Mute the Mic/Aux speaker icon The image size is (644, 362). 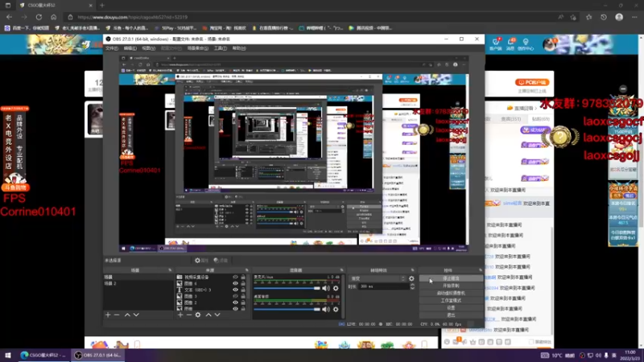click(x=326, y=288)
